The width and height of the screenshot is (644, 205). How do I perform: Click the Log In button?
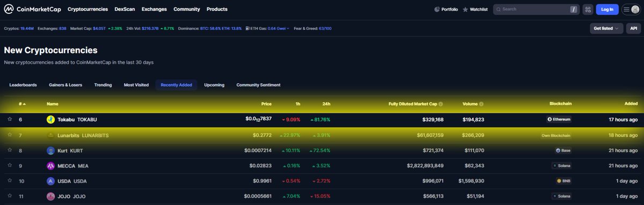607,9
